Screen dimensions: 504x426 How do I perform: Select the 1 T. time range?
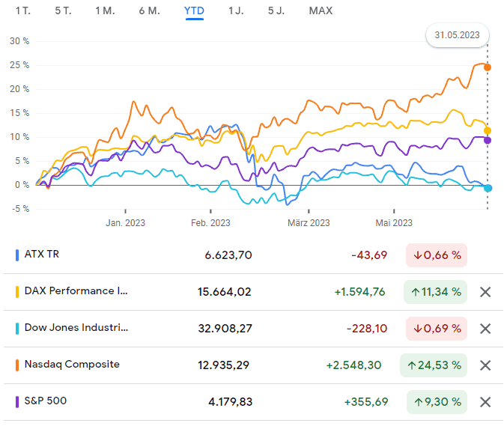click(x=23, y=11)
